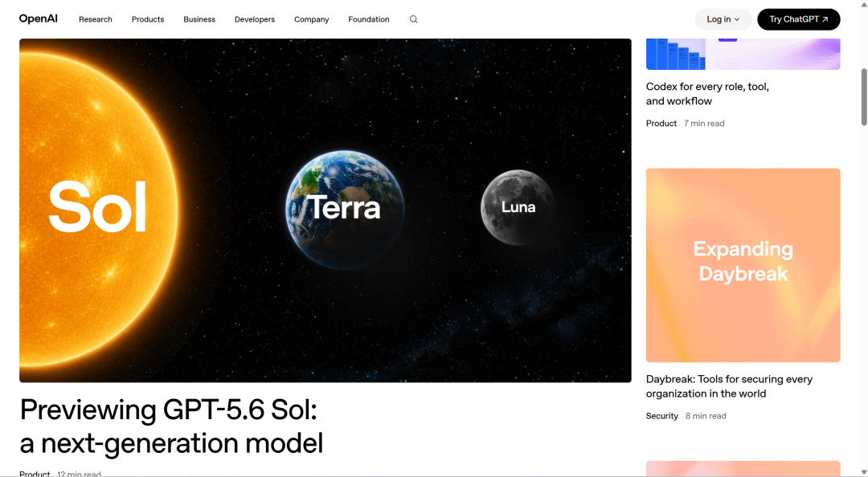Image resolution: width=868 pixels, height=477 pixels.
Task: Open "Previewing GPT-5.6 Sol" headline link
Action: click(x=171, y=426)
